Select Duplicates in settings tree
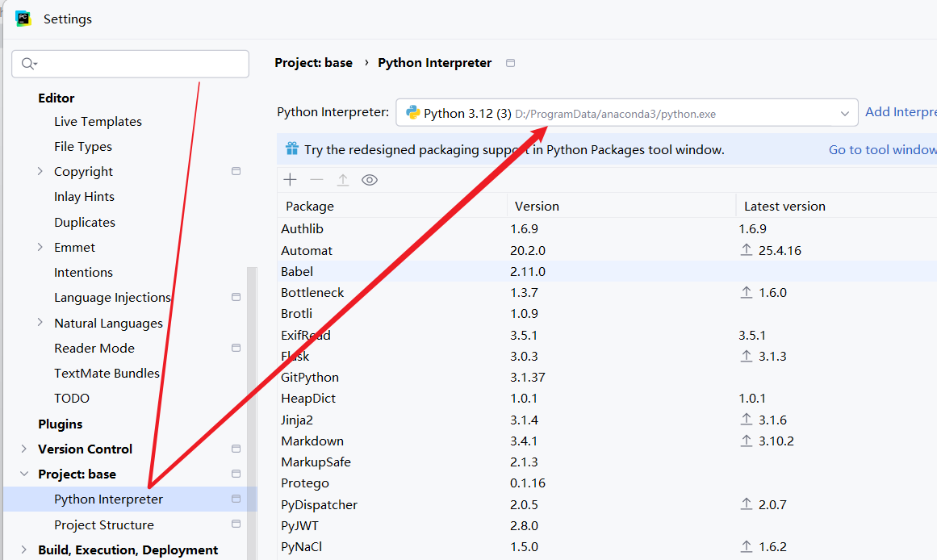This screenshot has width=937, height=560. 85,223
